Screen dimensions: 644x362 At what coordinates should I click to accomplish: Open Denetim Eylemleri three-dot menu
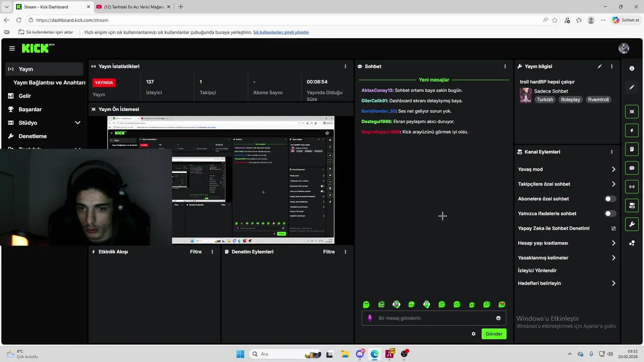coord(345,252)
